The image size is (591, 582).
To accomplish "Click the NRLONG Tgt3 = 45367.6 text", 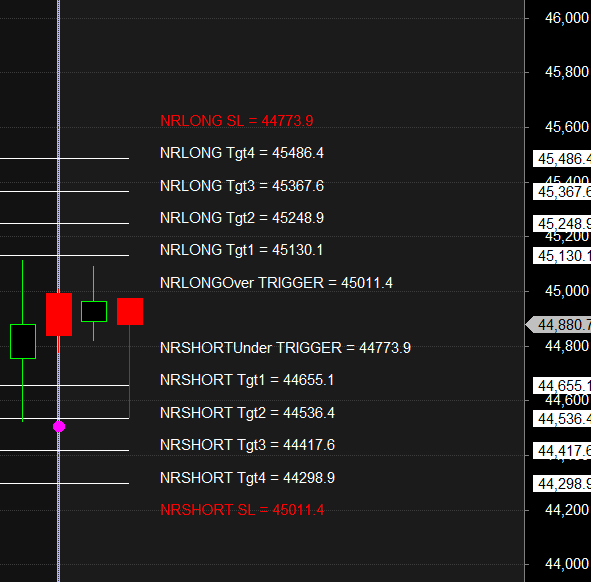I will click(x=242, y=186).
